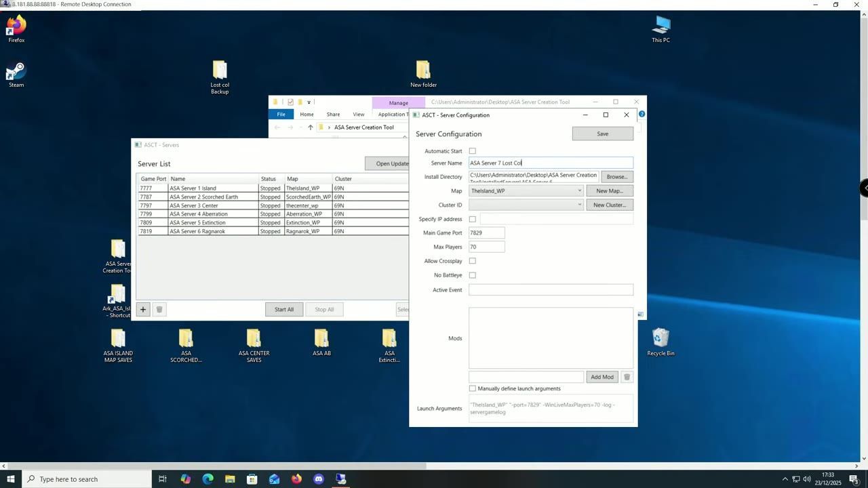Open Firefox desktop shortcut
This screenshot has height=488, width=868.
(x=16, y=29)
